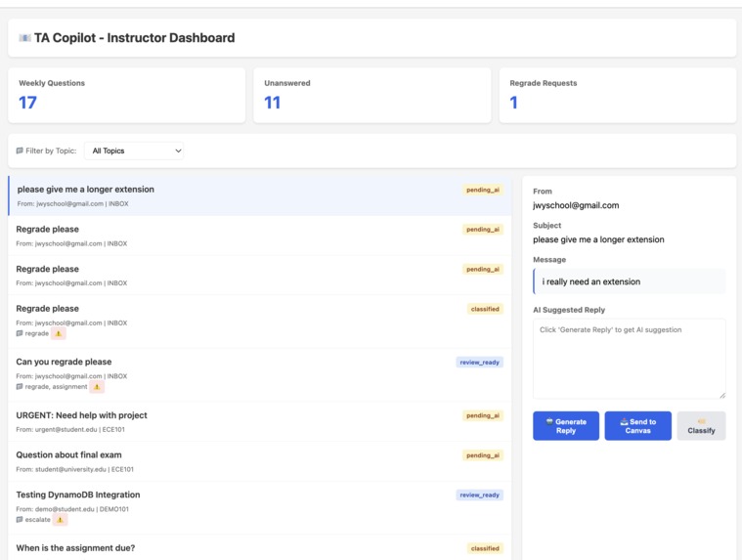Image resolution: width=742 pixels, height=560 pixels.
Task: Click warning icon next to escalate tag
Action: coord(60,520)
